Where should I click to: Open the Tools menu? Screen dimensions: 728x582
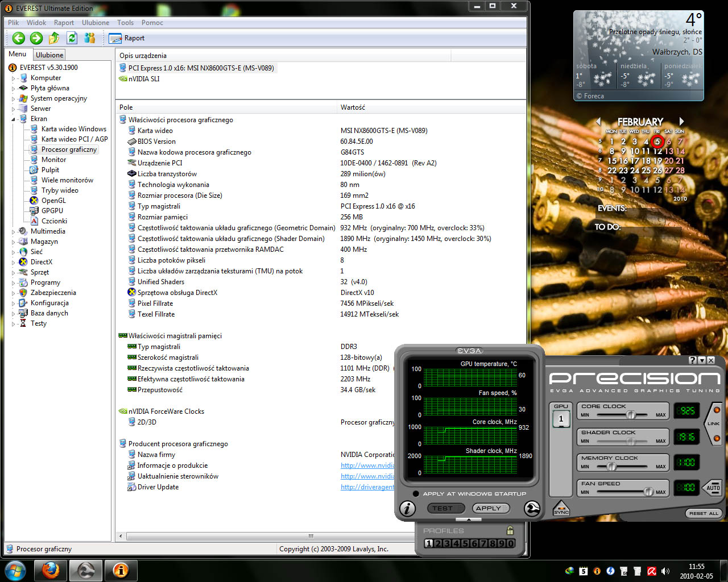coord(125,23)
